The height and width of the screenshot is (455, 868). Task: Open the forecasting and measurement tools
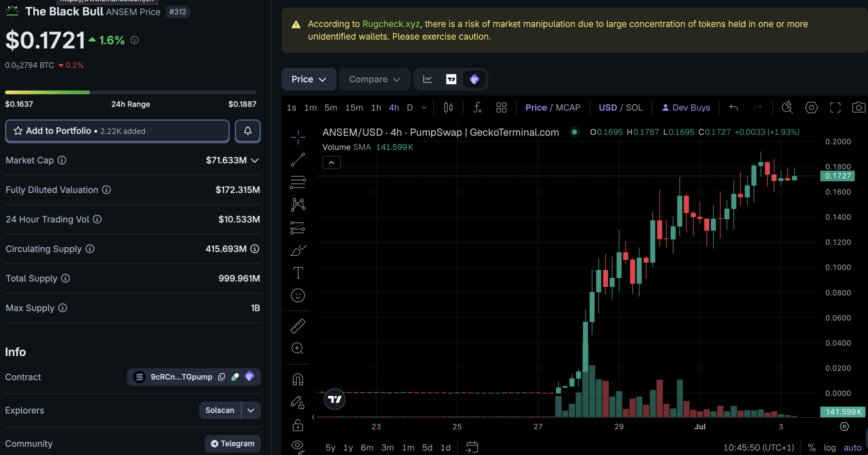pos(298,227)
